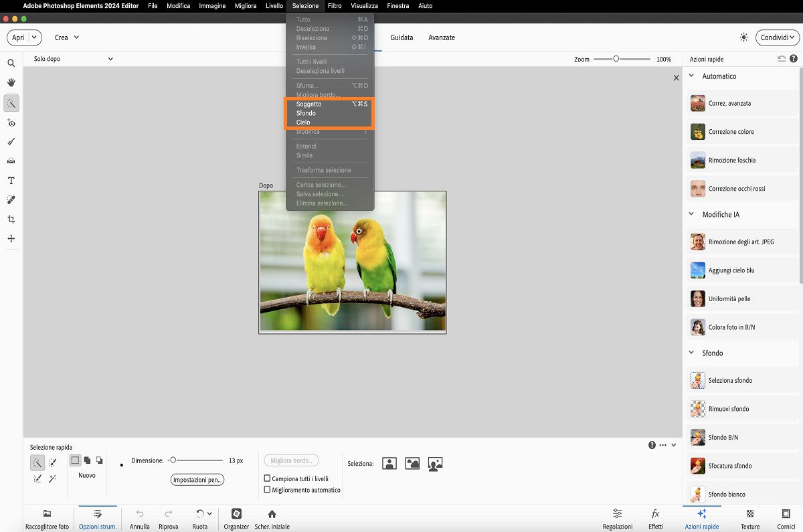Select the Text tool
Screen dimensions: 803x532
[x=11, y=181]
